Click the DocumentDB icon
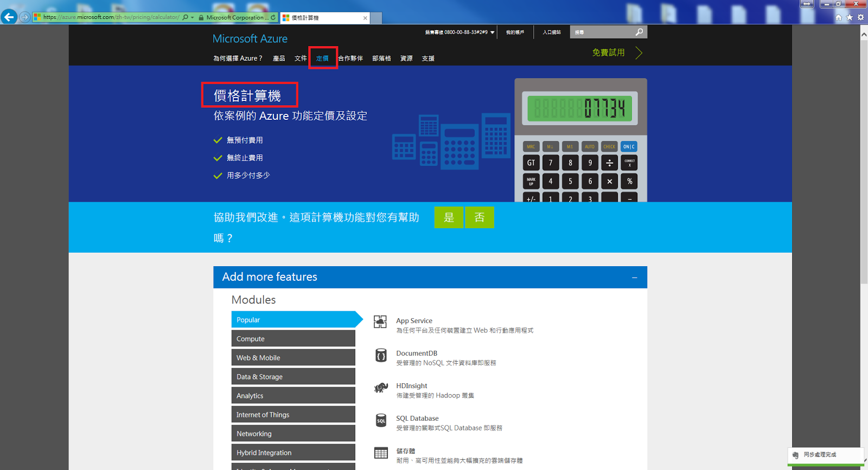The height and width of the screenshot is (470, 868). tap(381, 355)
